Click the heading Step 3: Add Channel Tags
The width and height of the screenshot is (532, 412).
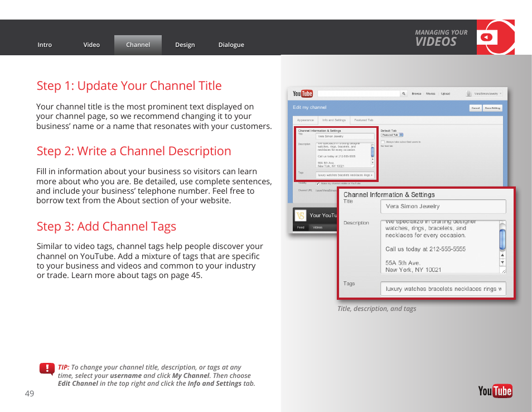click(106, 226)
